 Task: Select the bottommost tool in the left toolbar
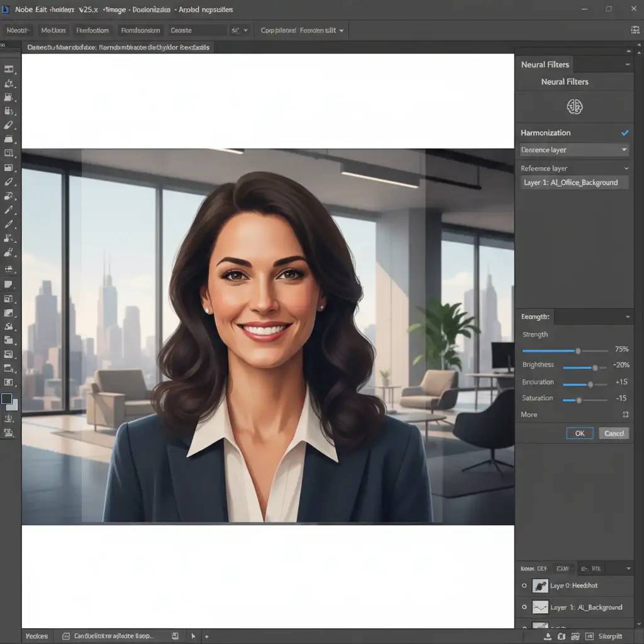(9, 432)
